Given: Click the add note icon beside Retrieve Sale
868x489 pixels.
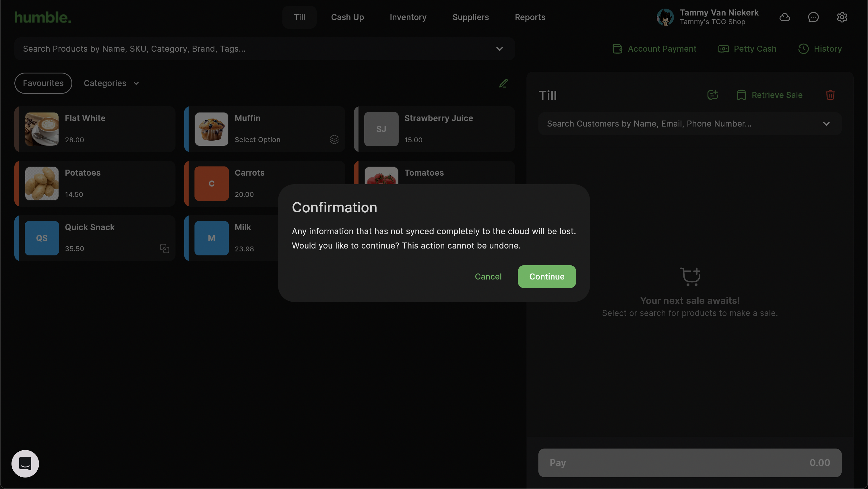Looking at the screenshot, I should pyautogui.click(x=712, y=95).
